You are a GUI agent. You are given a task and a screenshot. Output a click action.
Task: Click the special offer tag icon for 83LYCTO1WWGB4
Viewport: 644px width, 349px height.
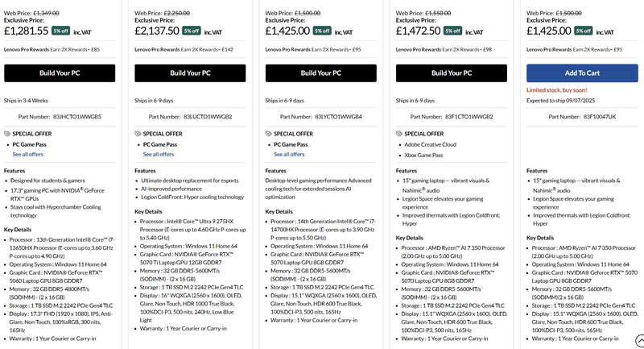268,134
